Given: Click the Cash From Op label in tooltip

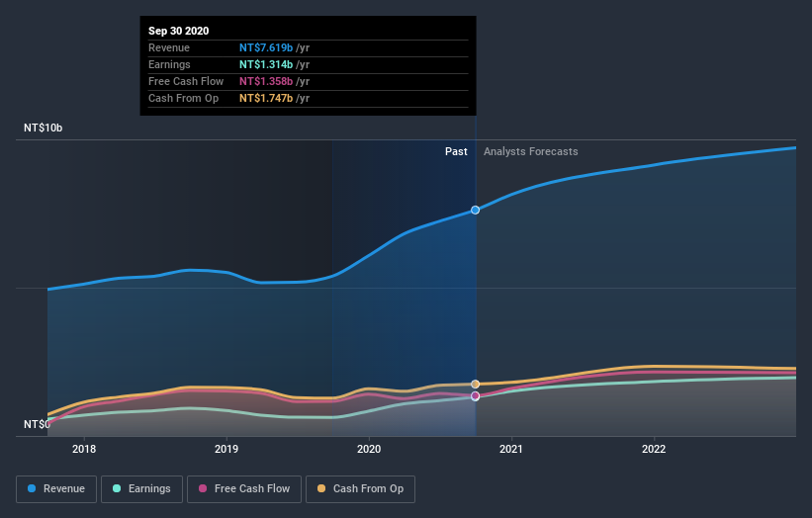Looking at the screenshot, I should point(183,98).
